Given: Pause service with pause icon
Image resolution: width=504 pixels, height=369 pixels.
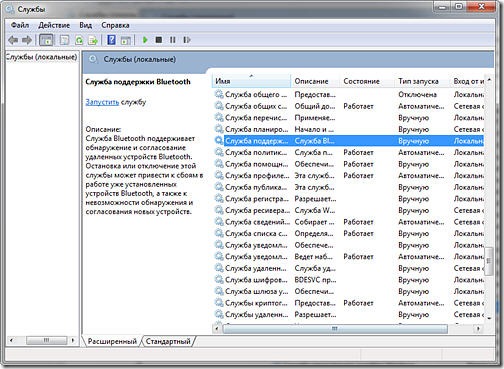Looking at the screenshot, I should click(x=173, y=40).
